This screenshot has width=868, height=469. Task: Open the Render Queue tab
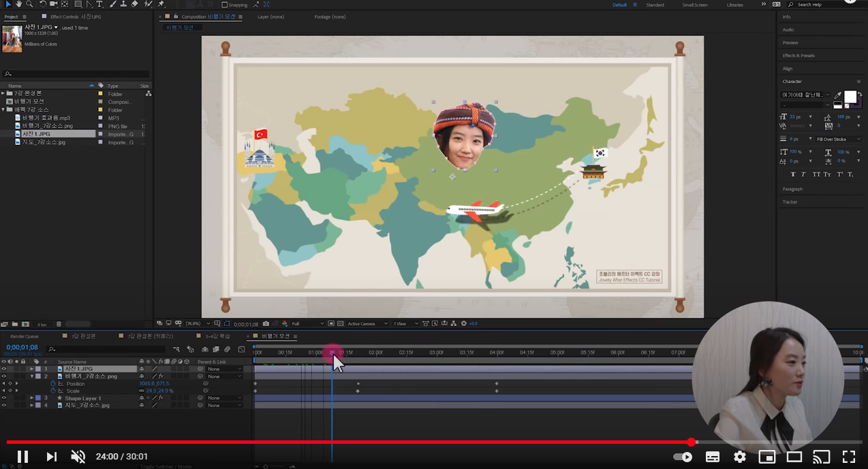coord(25,336)
